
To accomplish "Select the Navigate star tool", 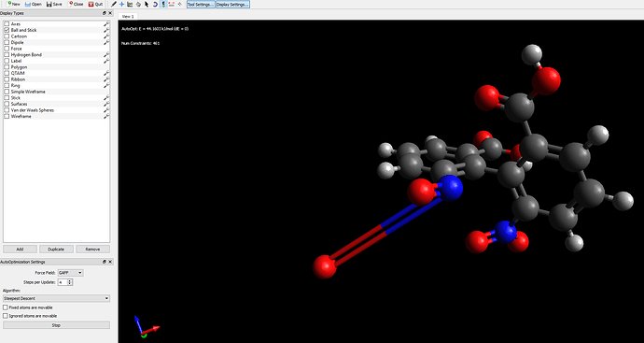I will click(121, 4).
